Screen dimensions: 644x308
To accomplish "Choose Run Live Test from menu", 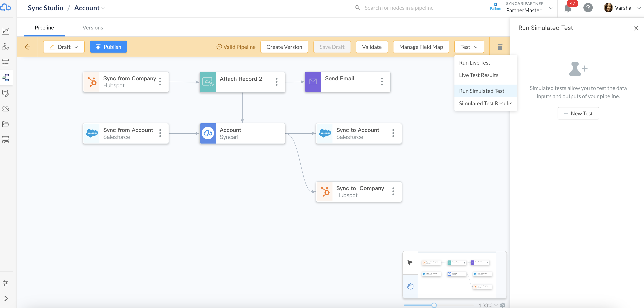I will click(486, 63).
